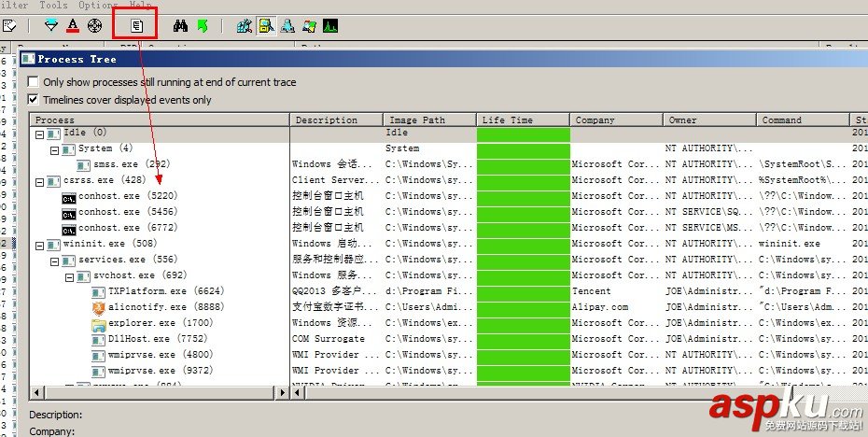Toggle Show Process and Thread Activity icon
Image resolution: width=868 pixels, height=437 pixels.
[309, 25]
